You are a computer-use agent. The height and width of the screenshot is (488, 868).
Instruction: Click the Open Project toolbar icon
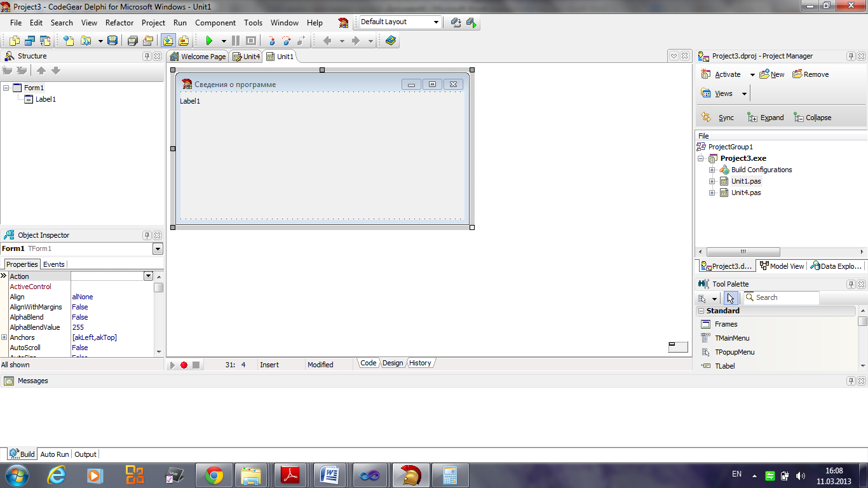tap(148, 41)
